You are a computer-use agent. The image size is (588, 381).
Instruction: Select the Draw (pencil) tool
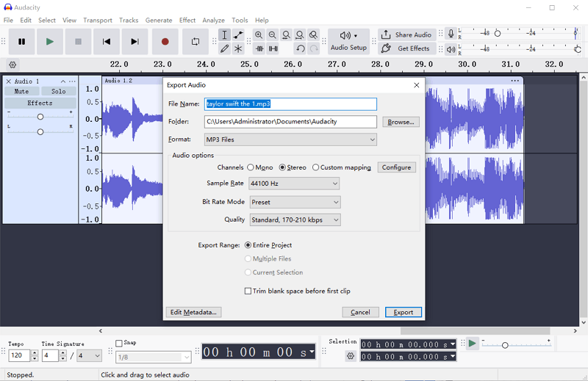point(224,48)
